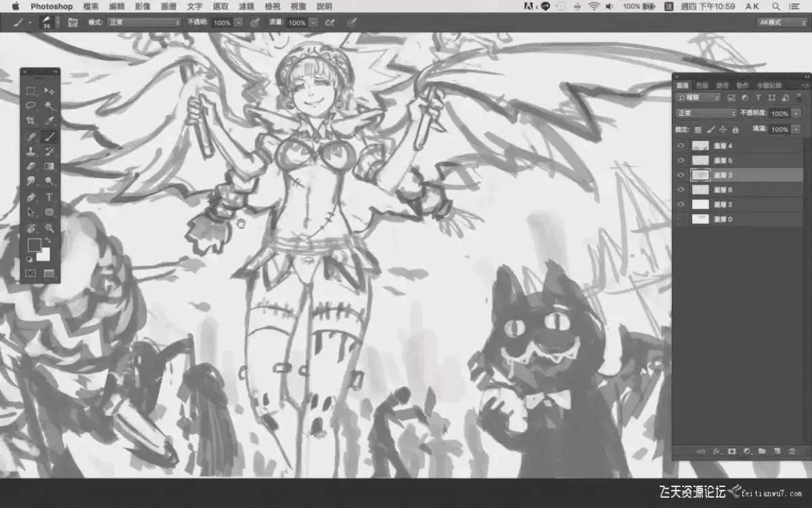Hide 圖層 4 using its eye icon
This screenshot has width=812, height=508.
(681, 146)
